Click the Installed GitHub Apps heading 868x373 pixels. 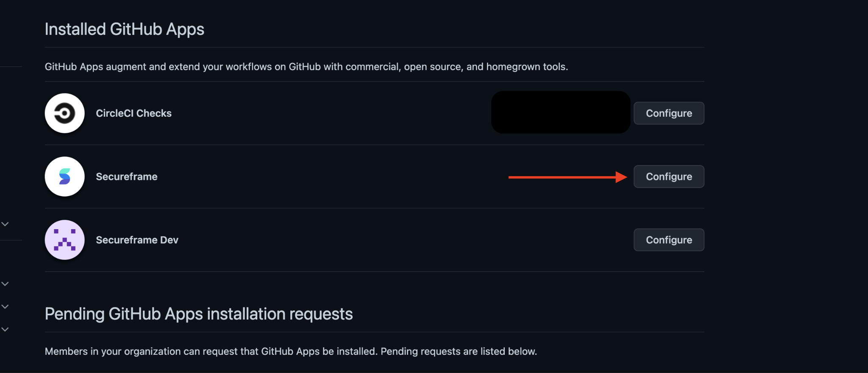click(124, 29)
